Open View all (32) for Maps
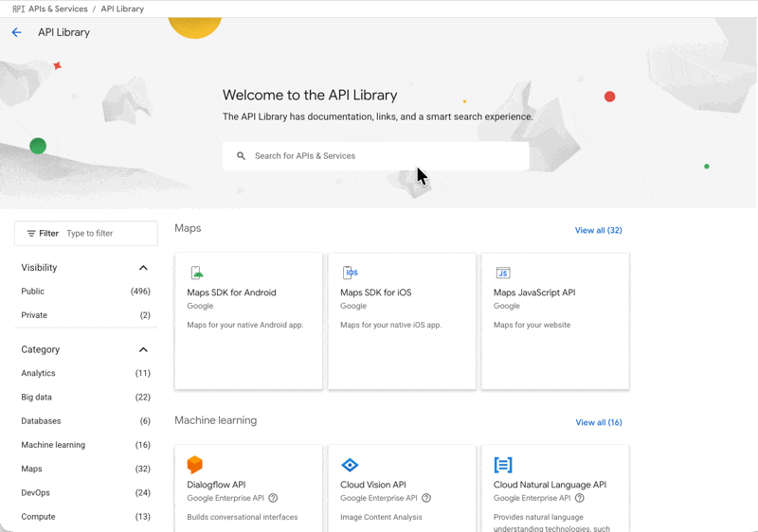Screen dimensions: 758x532 [598, 230]
